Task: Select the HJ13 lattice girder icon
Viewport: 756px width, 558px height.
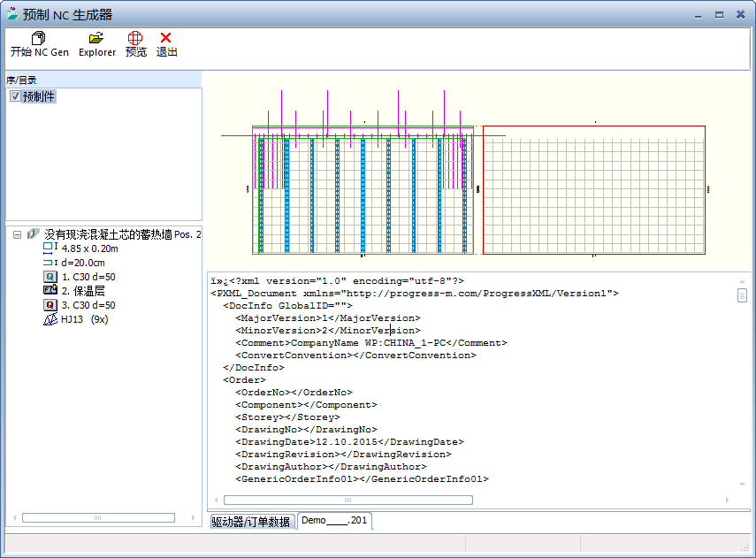Action: (50, 319)
